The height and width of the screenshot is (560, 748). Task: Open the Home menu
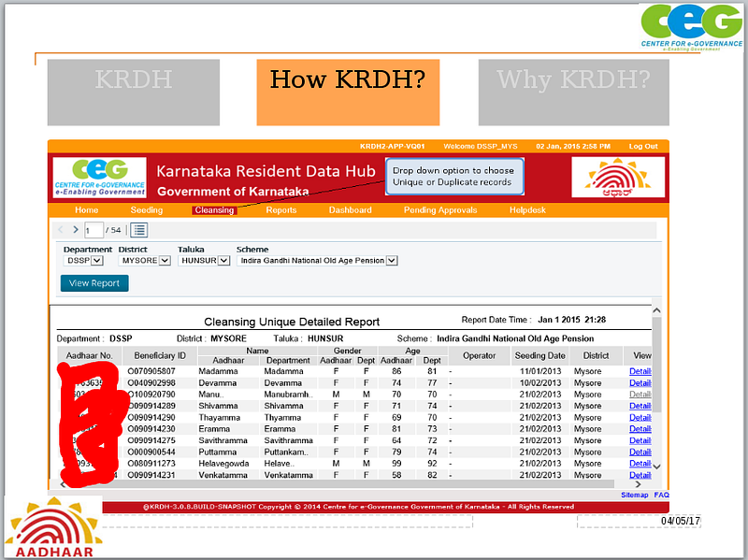pos(86,209)
